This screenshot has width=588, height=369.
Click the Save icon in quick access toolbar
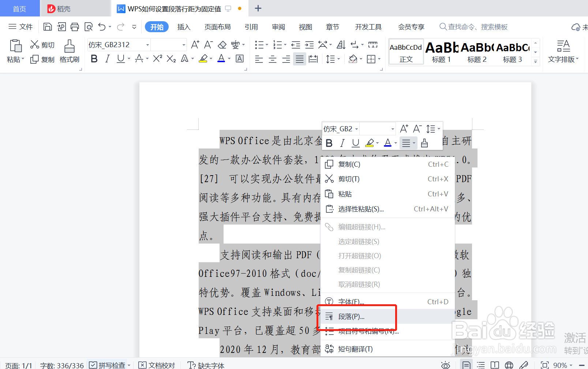point(48,27)
